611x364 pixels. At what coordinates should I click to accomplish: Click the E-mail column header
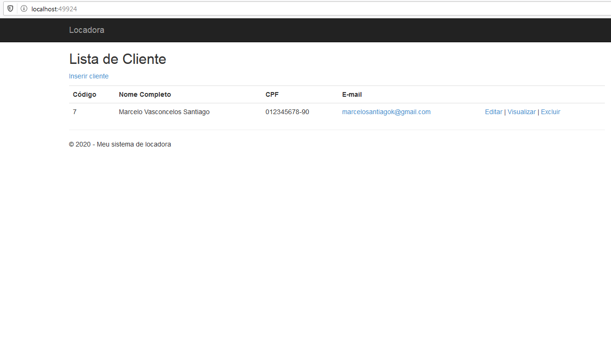(x=352, y=94)
